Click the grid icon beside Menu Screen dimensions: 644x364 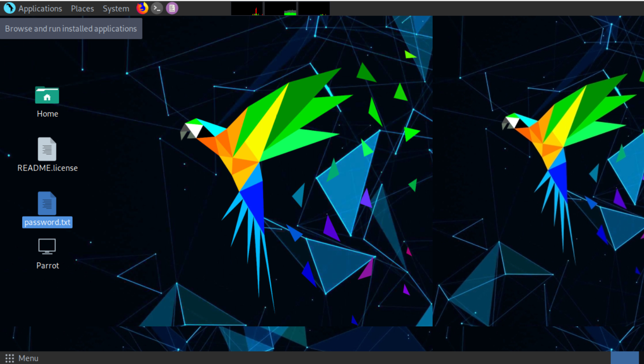tap(9, 358)
